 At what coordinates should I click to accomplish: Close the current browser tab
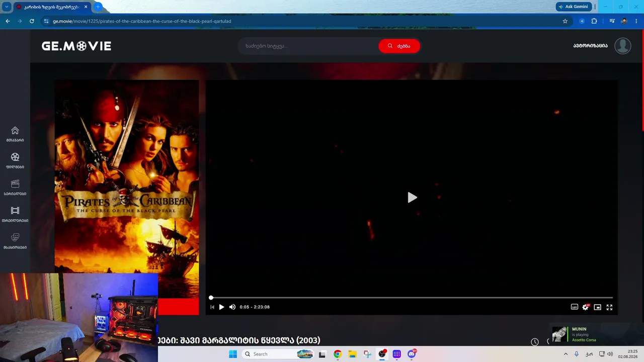click(86, 7)
